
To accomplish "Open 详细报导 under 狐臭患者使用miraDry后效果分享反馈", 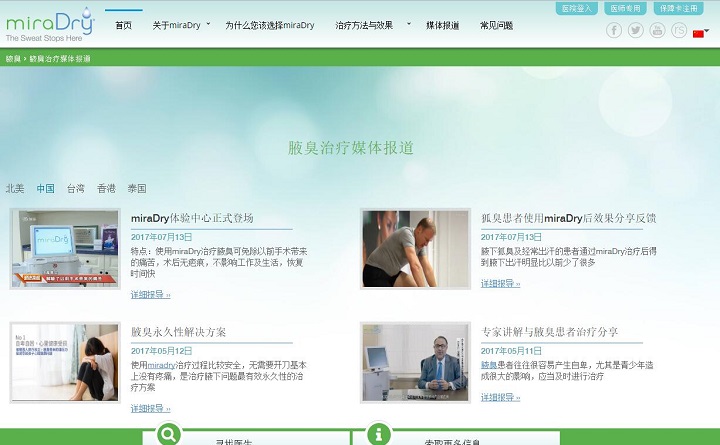I will tap(500, 284).
